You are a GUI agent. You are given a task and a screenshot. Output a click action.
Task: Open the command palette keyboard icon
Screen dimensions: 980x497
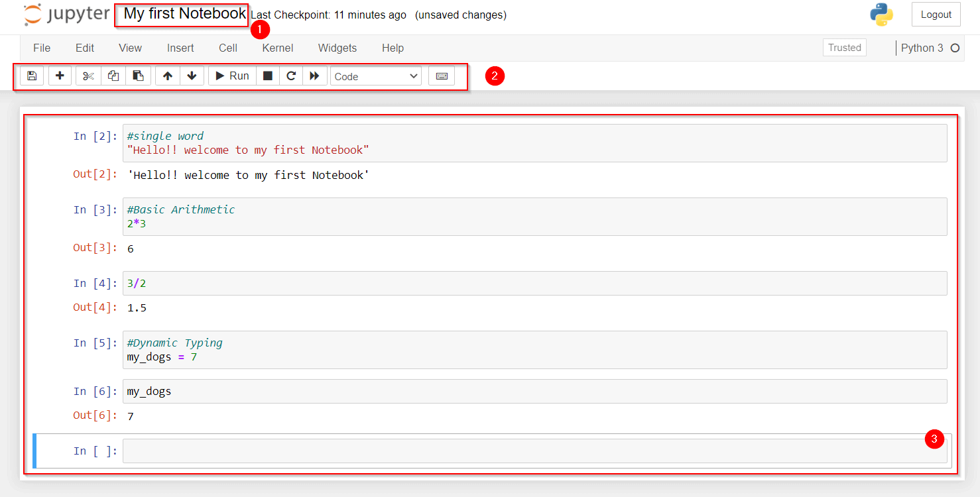point(442,76)
